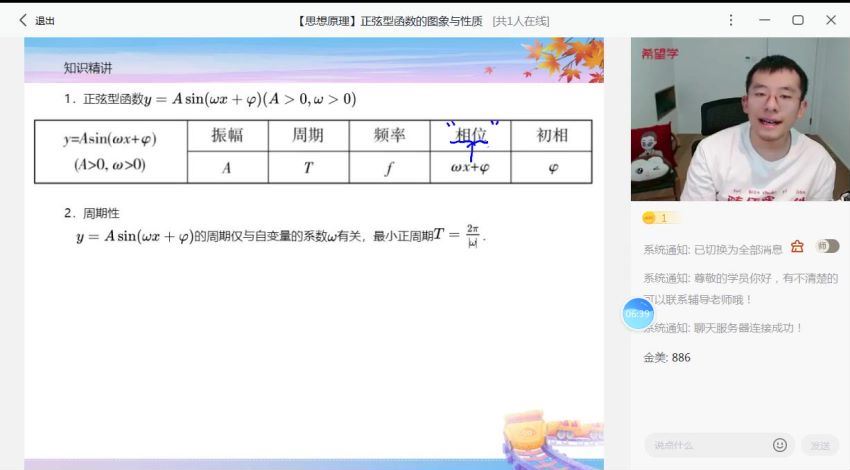Screen dimensions: 850x470
Task: Click the 初相 table header cell
Action: coord(551,135)
